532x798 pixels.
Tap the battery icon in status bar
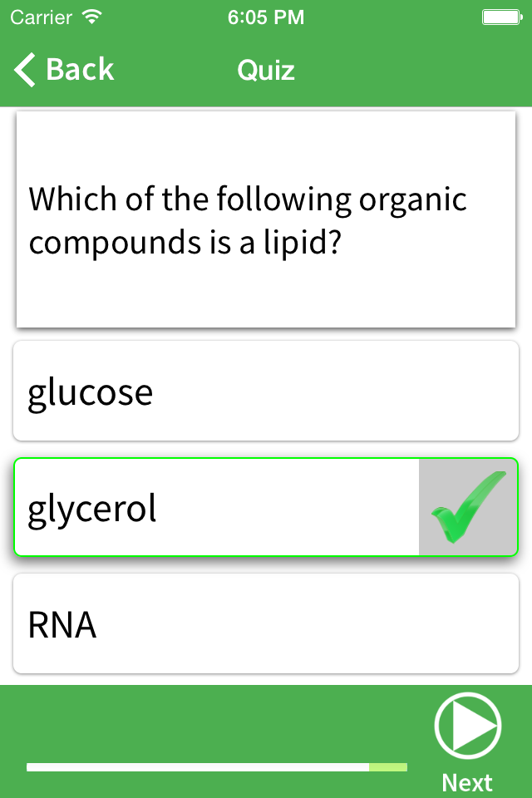[x=501, y=16]
